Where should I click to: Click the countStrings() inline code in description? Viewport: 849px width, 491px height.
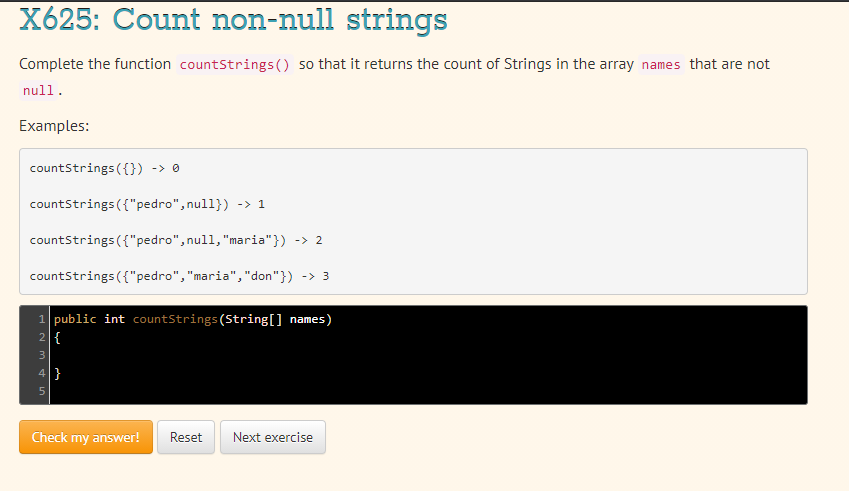[234, 64]
